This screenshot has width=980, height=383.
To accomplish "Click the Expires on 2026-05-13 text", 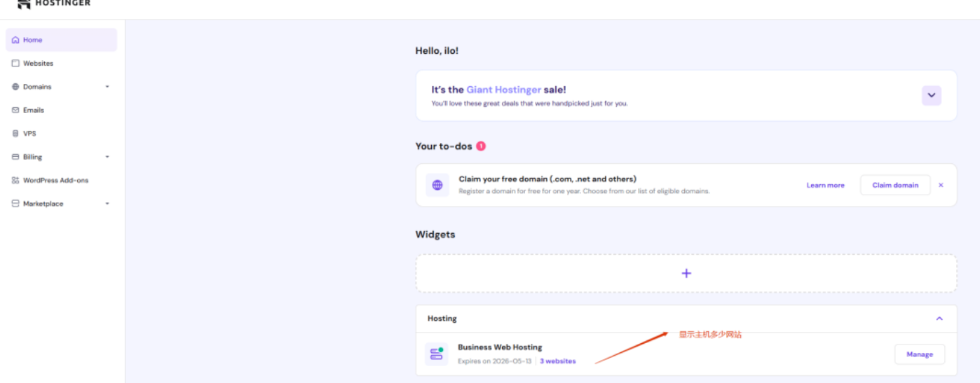I will coord(495,361).
